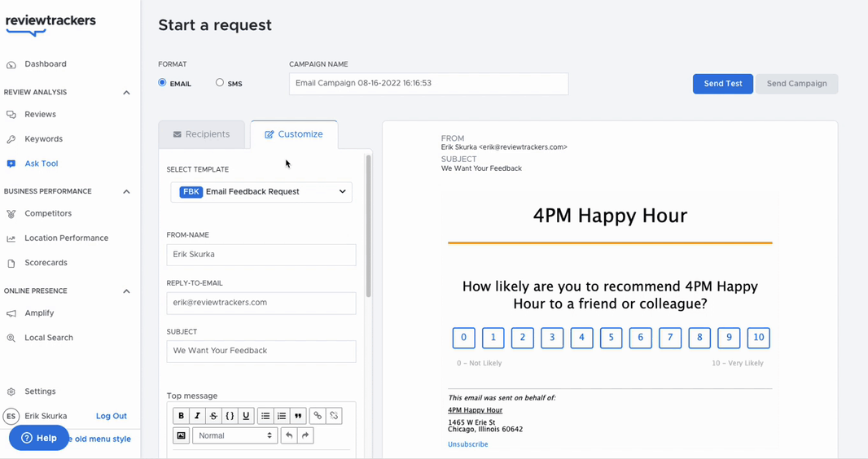Viewport: 868px width, 459px height.
Task: Click the Scorecards document icon
Action: [x=11, y=263]
